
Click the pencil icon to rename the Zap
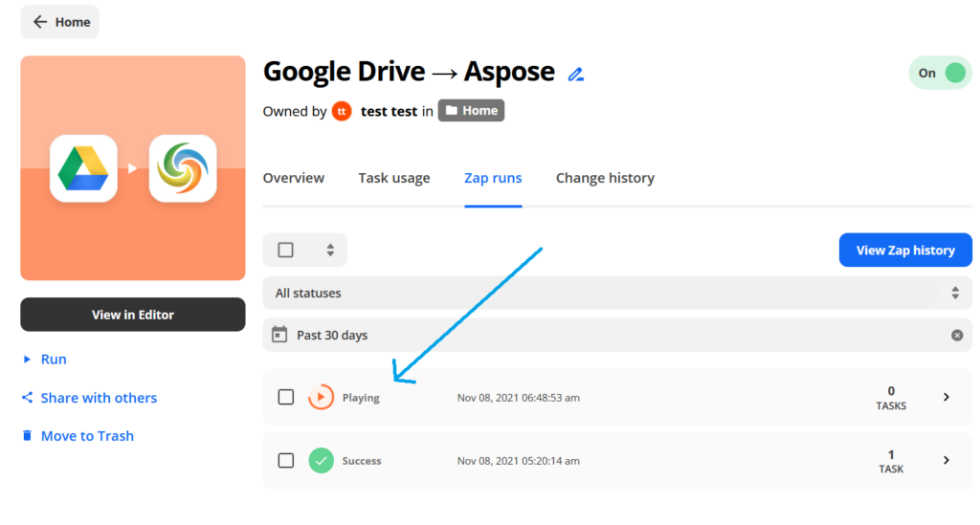pyautogui.click(x=575, y=74)
